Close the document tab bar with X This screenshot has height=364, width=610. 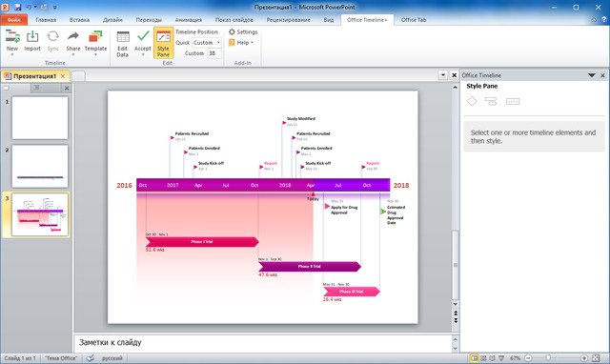pos(454,75)
